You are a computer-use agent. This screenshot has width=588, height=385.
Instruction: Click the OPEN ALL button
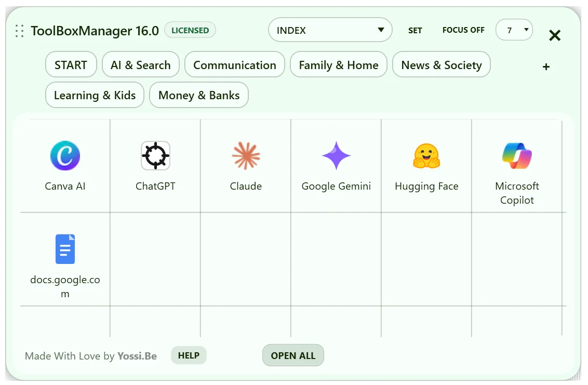[x=293, y=355]
